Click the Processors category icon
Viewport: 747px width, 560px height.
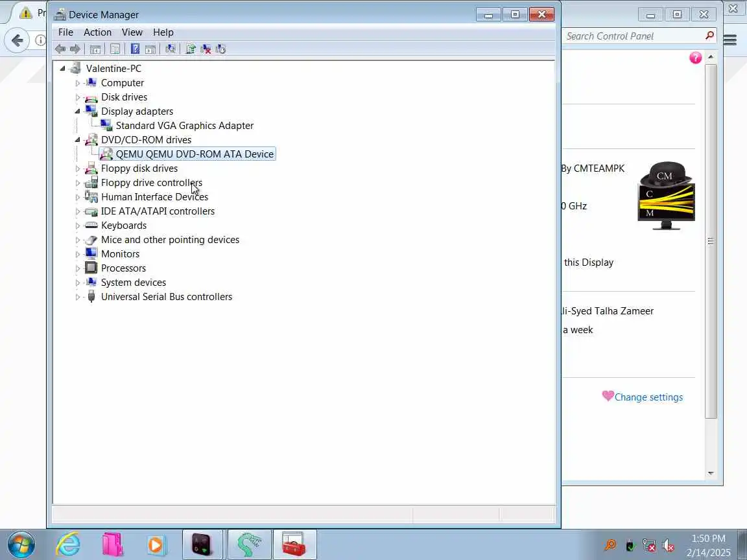91,268
